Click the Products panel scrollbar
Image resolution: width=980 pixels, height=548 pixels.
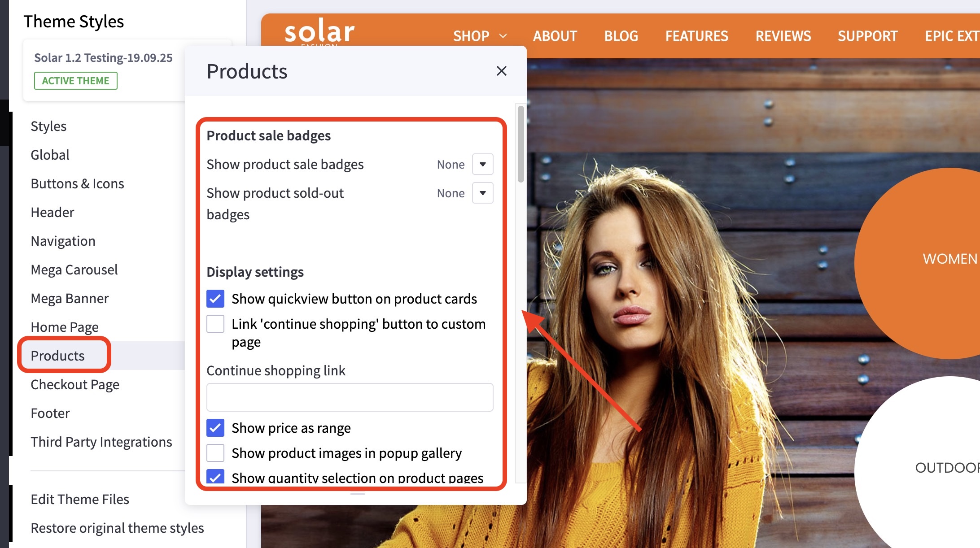pyautogui.click(x=521, y=144)
